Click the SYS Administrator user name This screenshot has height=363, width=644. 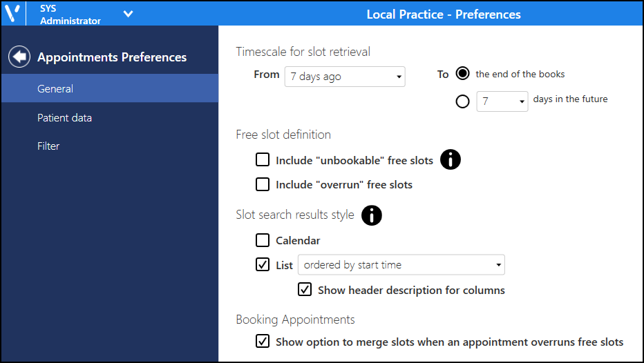pyautogui.click(x=70, y=14)
